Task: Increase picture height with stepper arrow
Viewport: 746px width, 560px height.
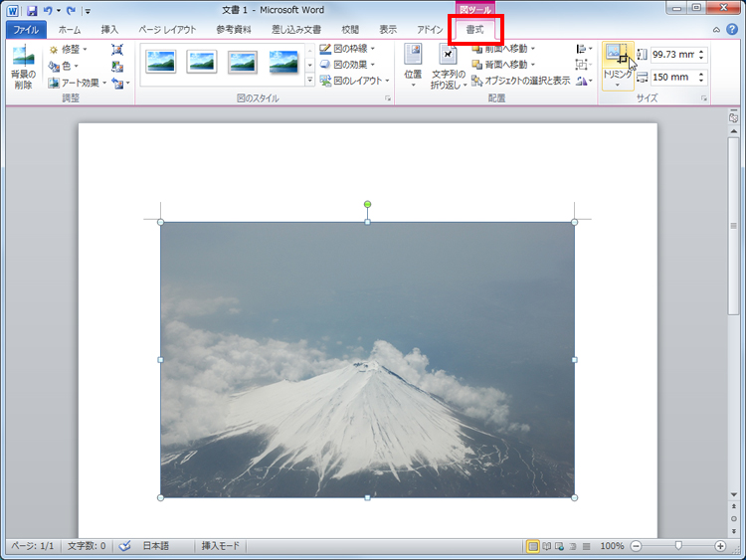Action: point(701,51)
